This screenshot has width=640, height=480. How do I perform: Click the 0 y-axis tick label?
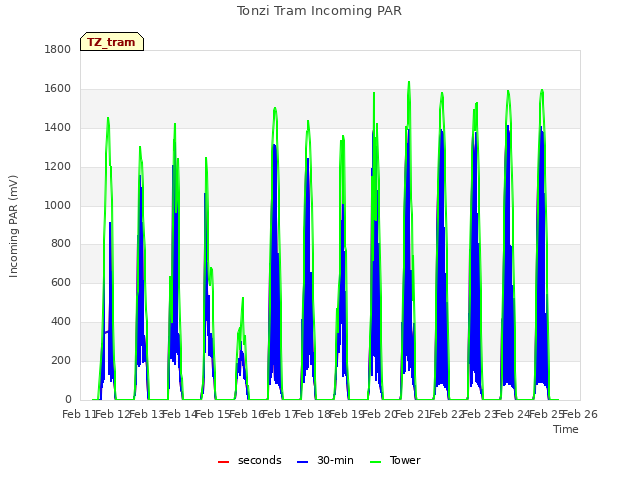(x=68, y=400)
